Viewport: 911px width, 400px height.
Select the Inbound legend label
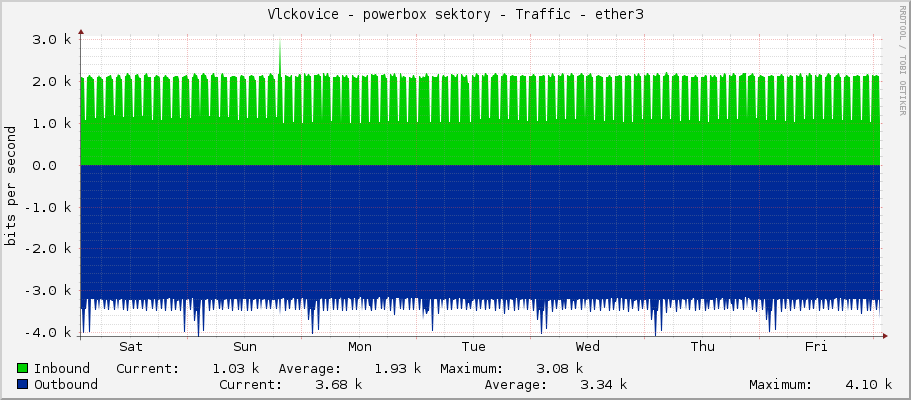pyautogui.click(x=62, y=369)
